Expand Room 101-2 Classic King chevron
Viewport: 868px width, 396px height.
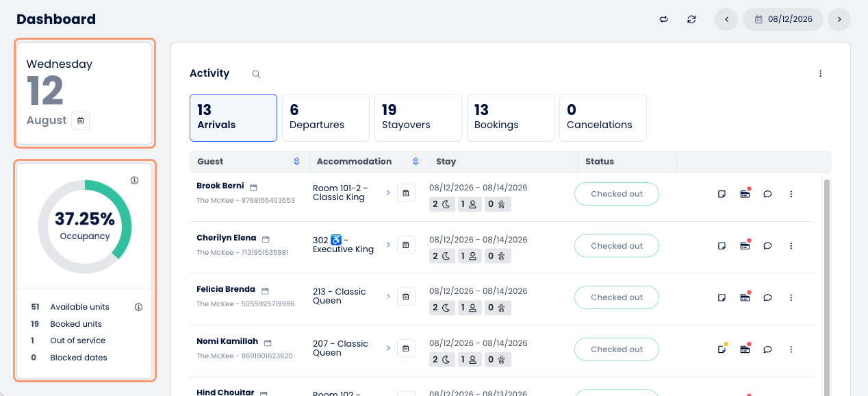388,193
